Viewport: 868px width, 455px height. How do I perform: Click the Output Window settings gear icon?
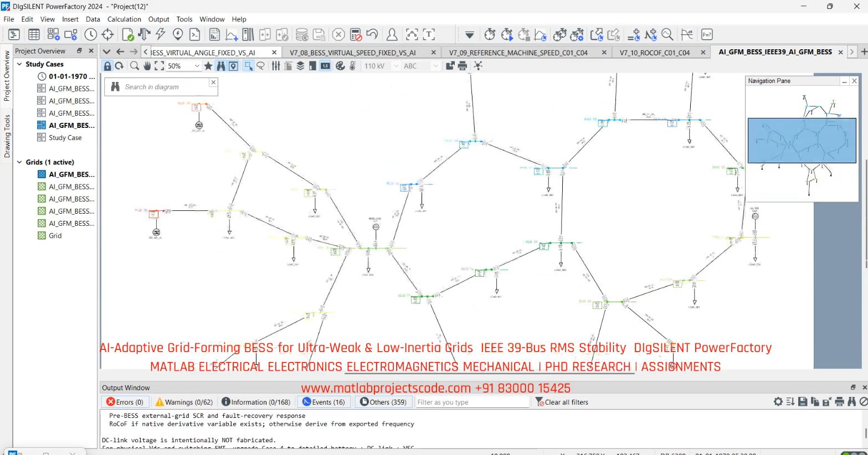[778, 402]
